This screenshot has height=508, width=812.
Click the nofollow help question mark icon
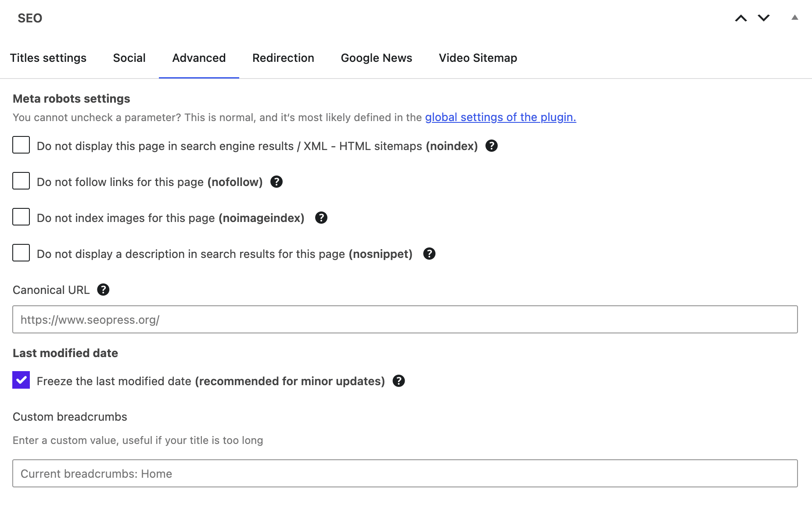[276, 182]
